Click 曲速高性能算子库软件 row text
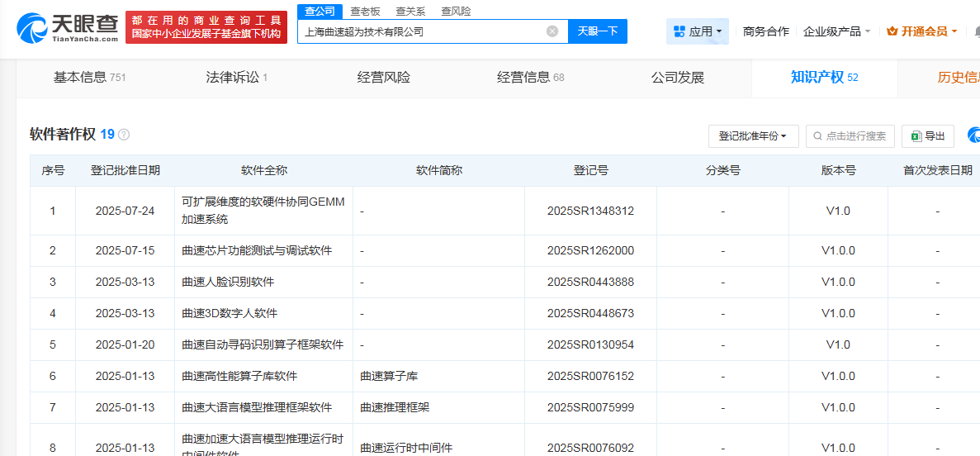980x456 pixels. click(x=239, y=376)
